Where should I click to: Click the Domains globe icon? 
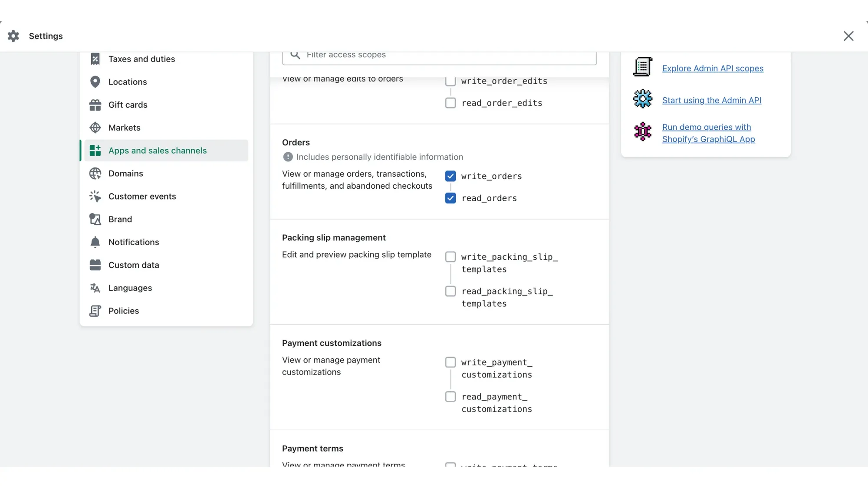click(x=95, y=173)
